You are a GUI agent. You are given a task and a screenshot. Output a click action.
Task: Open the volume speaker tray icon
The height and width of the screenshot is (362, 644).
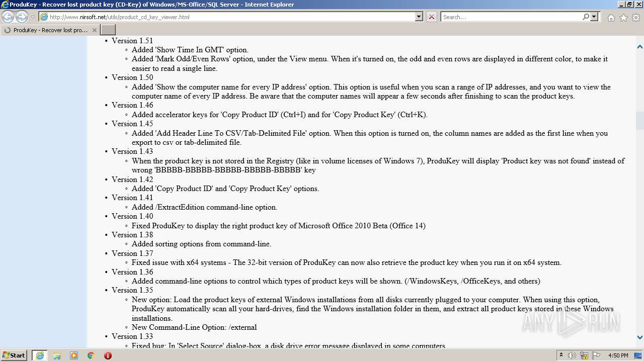click(572, 355)
